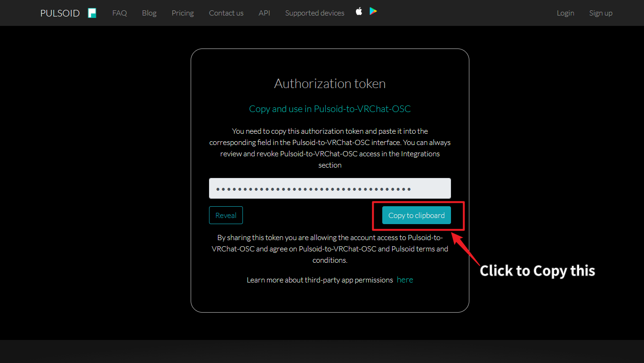Click the Pulsoid logo icon
Image resolution: width=644 pixels, height=363 pixels.
coord(92,13)
